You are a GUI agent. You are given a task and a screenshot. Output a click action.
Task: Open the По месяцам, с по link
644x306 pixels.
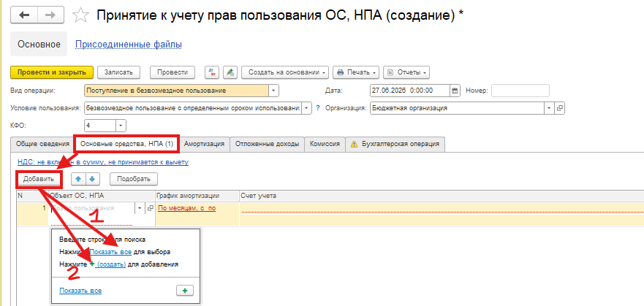click(x=187, y=208)
